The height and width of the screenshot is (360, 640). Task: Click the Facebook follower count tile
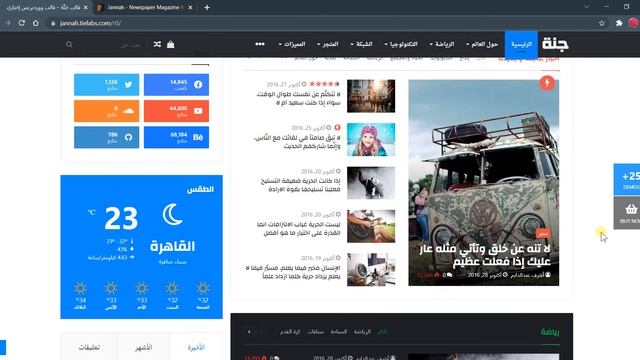[x=176, y=84]
